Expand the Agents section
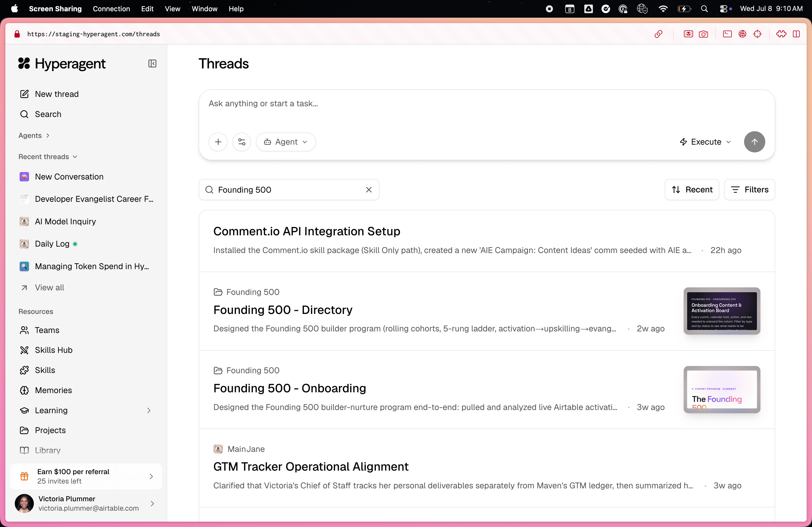Screen dimensions: 812x527 [x=34, y=135]
